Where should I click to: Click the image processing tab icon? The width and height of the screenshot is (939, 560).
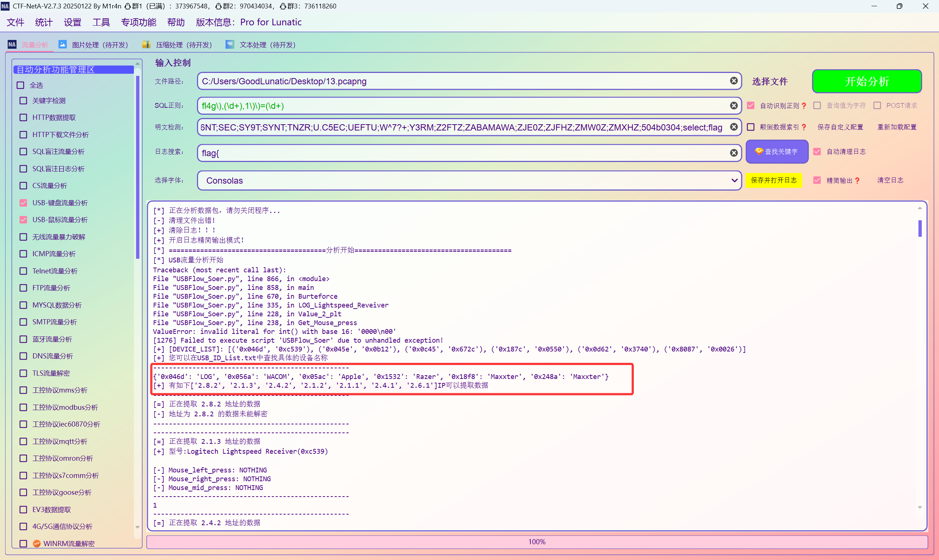[x=63, y=44]
